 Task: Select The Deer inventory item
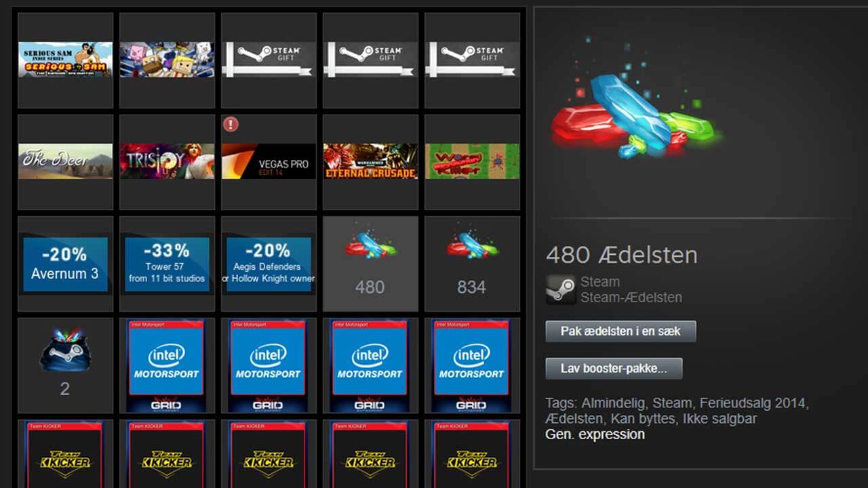(65, 162)
